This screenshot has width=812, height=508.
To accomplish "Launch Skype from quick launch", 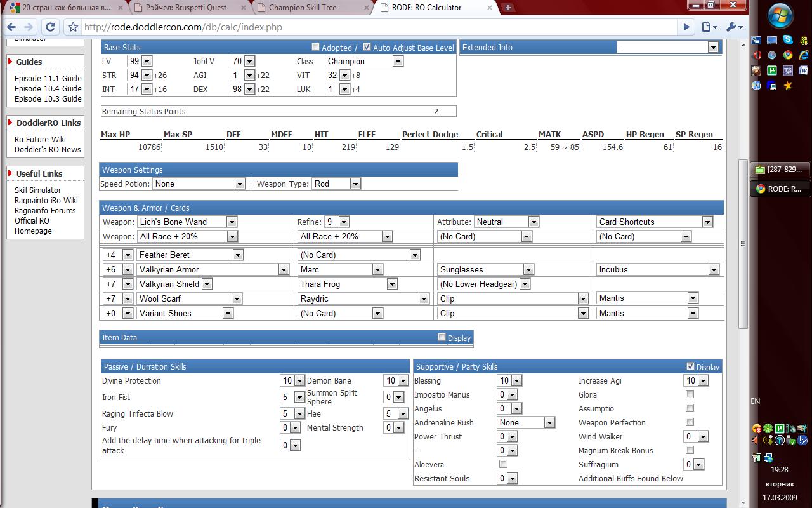I will point(787,40).
